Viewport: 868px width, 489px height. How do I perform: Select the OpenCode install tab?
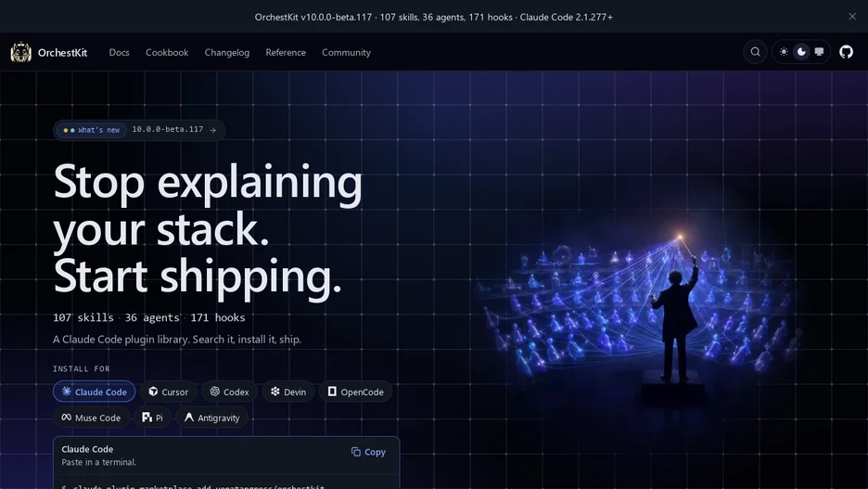(355, 392)
